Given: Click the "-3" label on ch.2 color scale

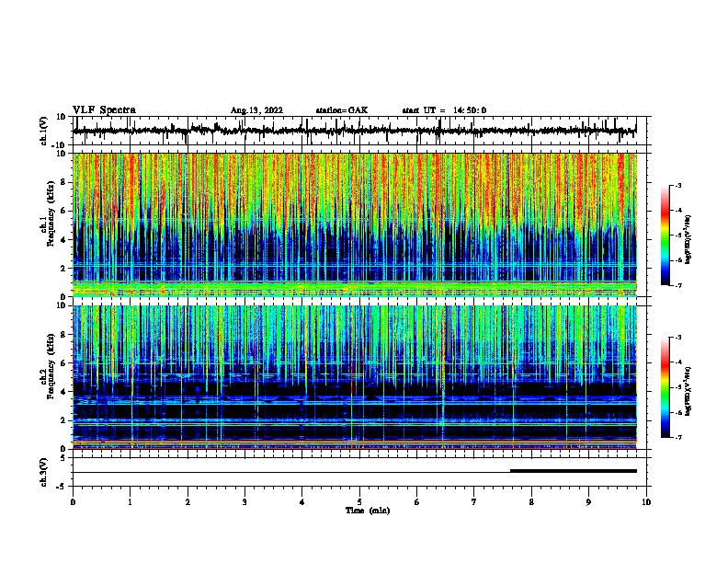Looking at the screenshot, I should click(x=678, y=338).
